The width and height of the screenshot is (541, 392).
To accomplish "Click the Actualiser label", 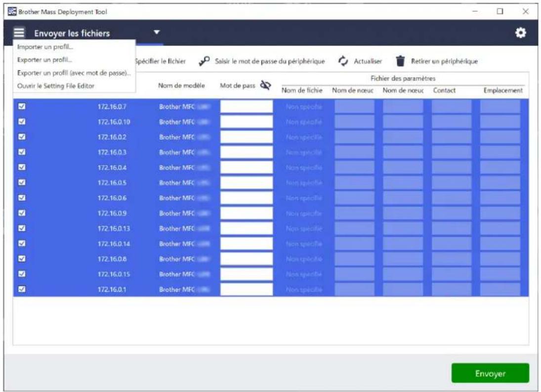I will (x=368, y=61).
